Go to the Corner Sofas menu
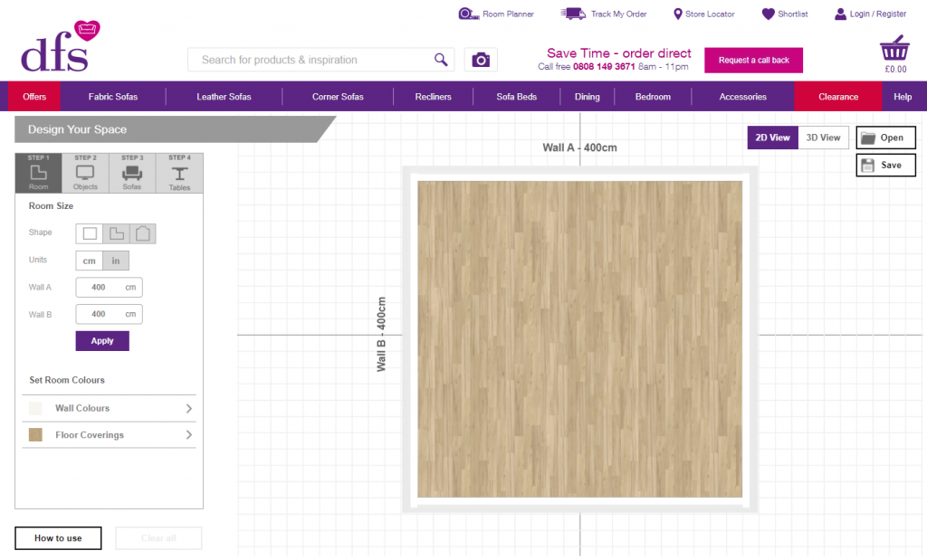This screenshot has height=560, width=927. pyautogui.click(x=337, y=96)
